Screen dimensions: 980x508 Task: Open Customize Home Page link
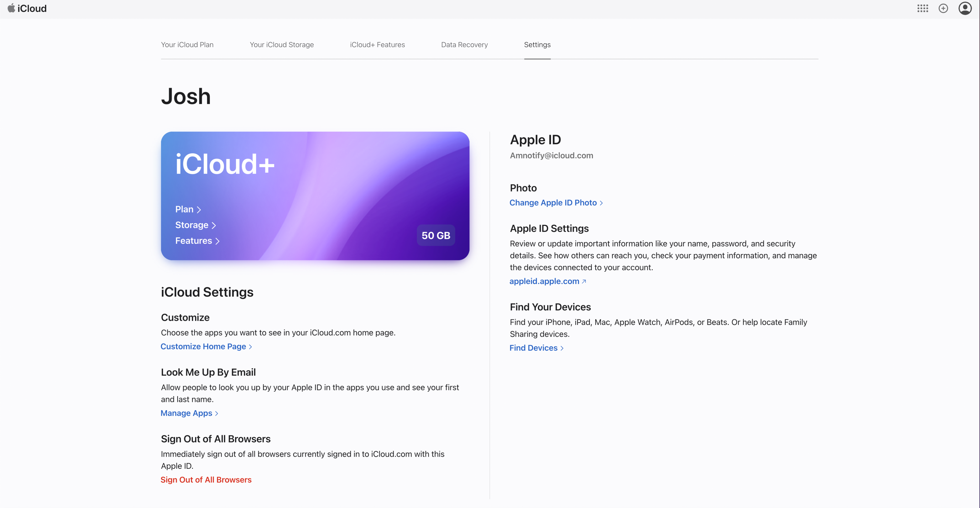point(206,346)
